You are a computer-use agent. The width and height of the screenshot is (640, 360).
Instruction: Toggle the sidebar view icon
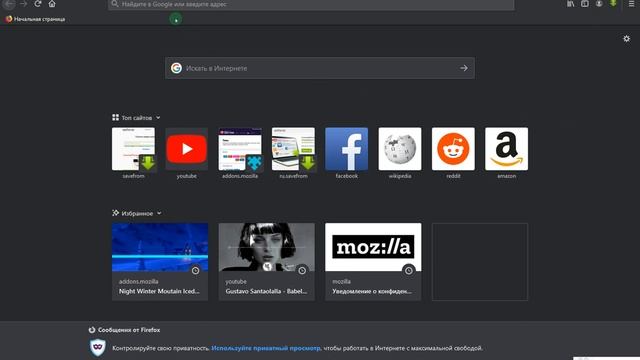click(x=585, y=4)
